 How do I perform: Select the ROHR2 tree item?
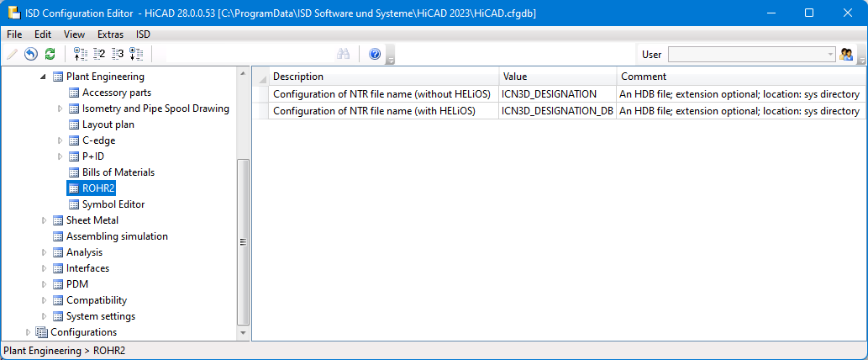click(98, 188)
